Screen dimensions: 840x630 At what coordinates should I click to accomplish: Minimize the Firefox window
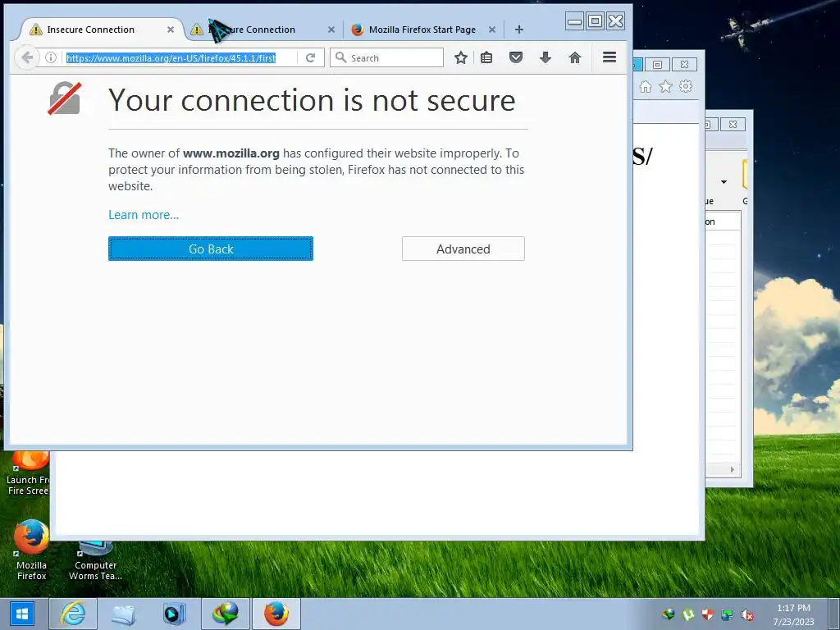574,21
